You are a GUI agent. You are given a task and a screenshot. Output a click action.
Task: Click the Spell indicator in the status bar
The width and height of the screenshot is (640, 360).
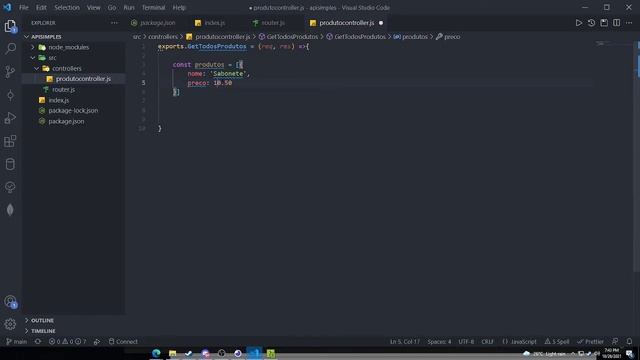click(557, 342)
